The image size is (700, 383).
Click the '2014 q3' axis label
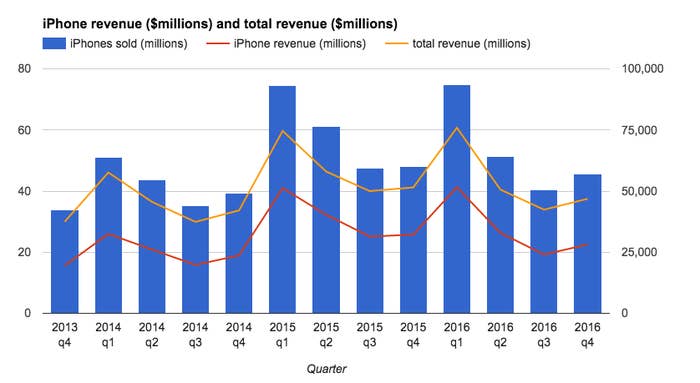195,335
